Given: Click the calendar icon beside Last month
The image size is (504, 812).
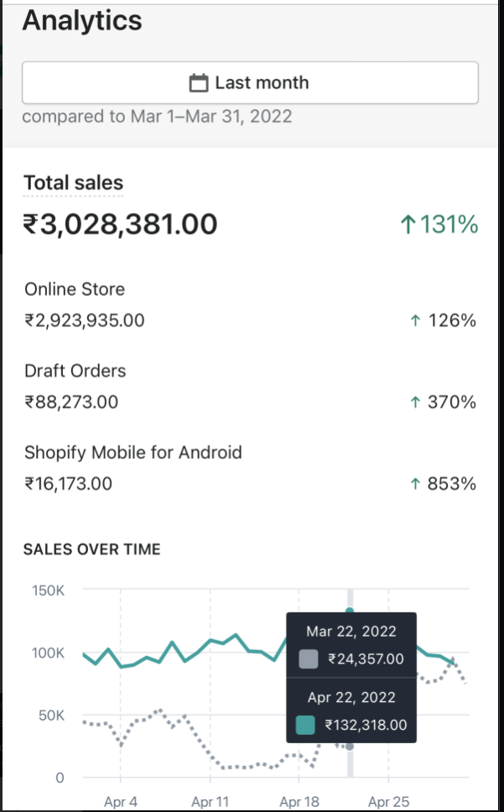Looking at the screenshot, I should click(x=199, y=83).
